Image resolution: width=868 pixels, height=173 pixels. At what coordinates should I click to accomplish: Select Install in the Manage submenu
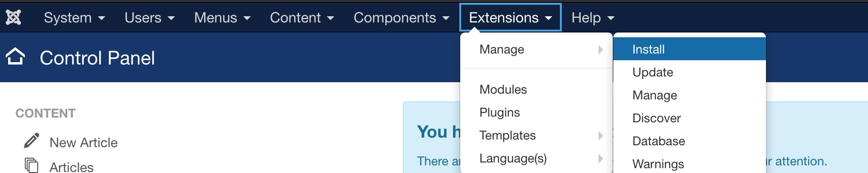689,49
